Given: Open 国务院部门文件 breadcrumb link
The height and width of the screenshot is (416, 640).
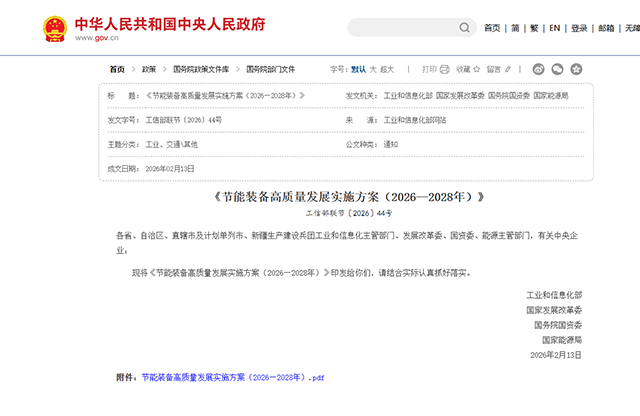Looking at the screenshot, I should [271, 69].
